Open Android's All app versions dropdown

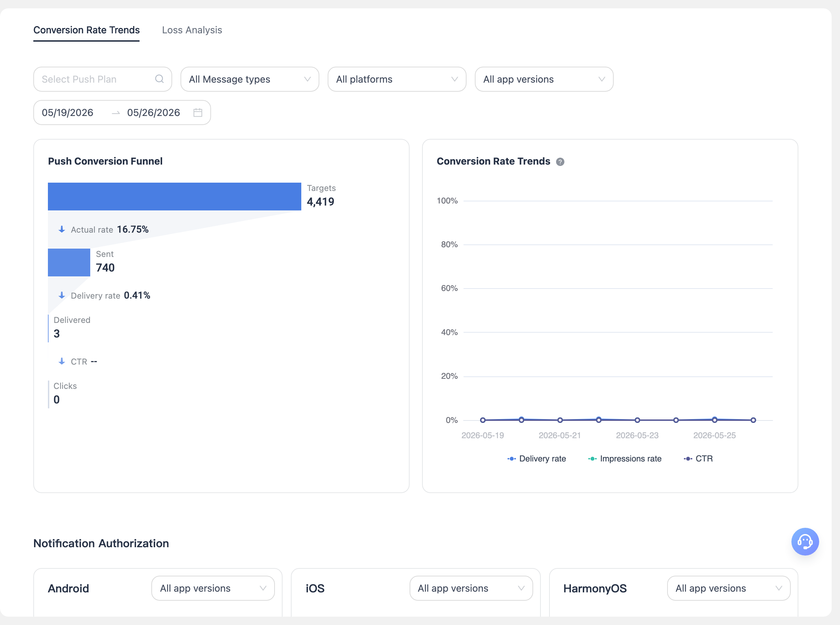213,588
